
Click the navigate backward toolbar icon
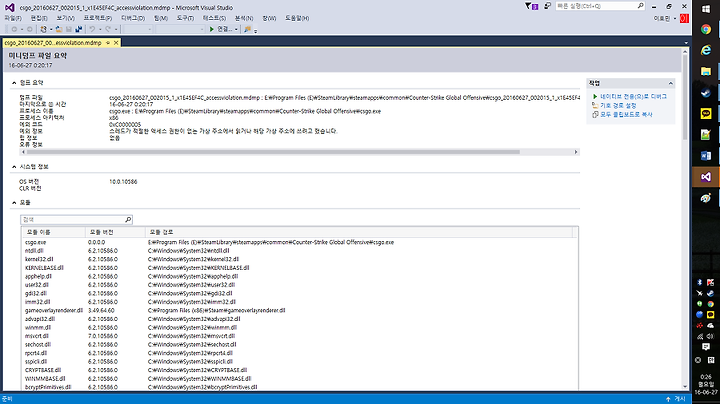pos(14,29)
